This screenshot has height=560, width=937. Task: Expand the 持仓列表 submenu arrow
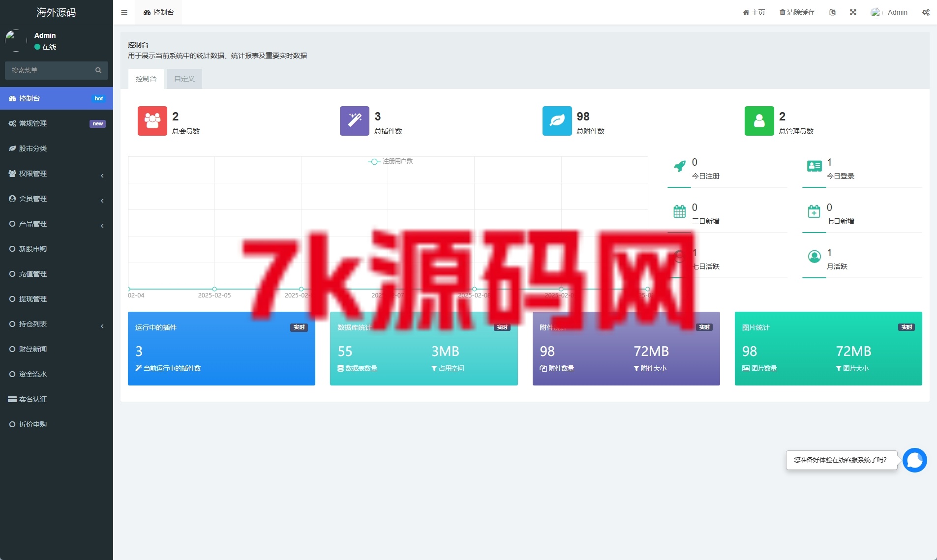click(x=102, y=326)
